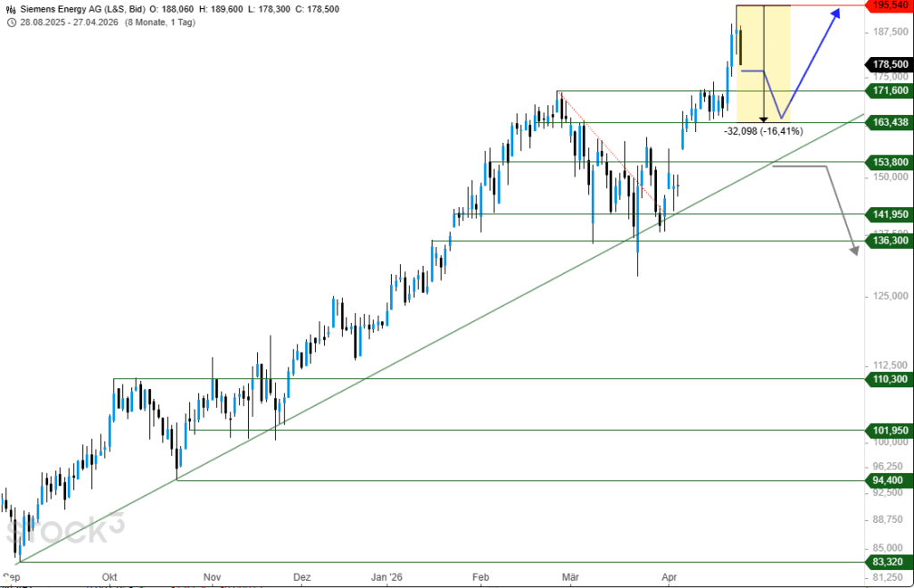
Task: Select the 94,400 support label
Action: [889, 480]
